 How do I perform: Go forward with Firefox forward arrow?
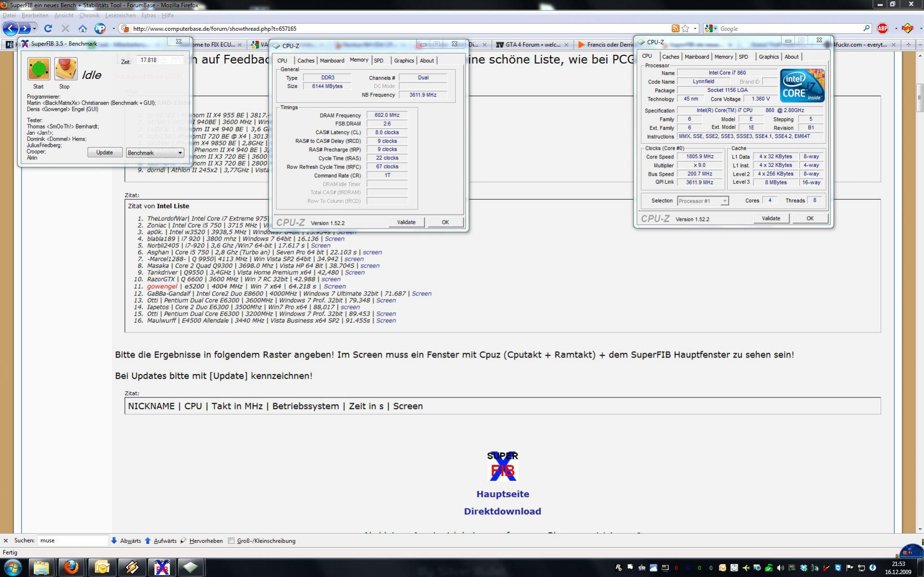click(x=25, y=28)
